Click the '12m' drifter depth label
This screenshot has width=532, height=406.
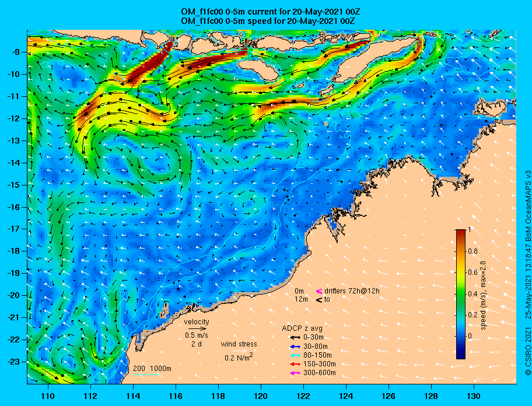[301, 299]
